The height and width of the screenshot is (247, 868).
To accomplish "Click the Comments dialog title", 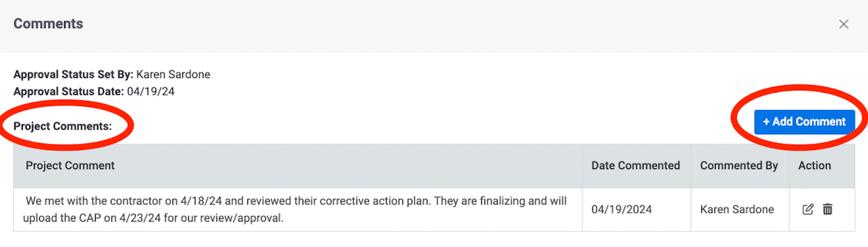I will point(48,24).
